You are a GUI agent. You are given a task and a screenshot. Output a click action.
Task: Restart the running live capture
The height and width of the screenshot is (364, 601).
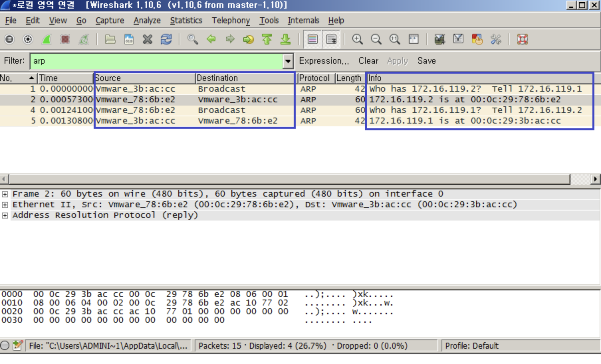click(84, 39)
